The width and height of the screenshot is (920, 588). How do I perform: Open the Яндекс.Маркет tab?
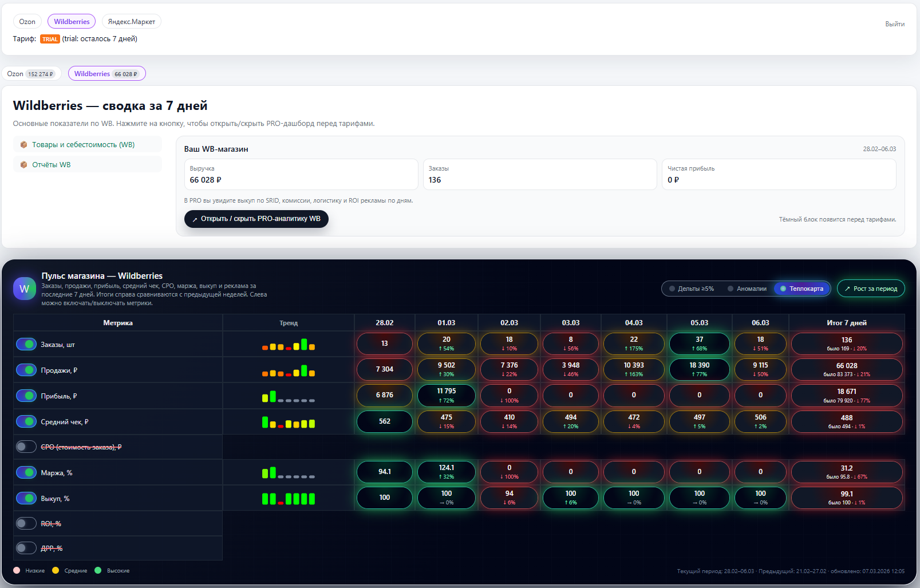[x=132, y=22]
